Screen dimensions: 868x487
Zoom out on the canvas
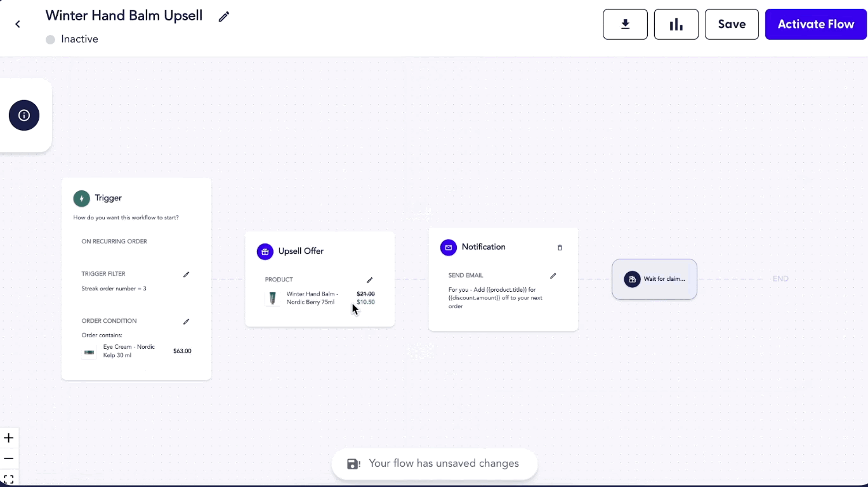click(9, 458)
